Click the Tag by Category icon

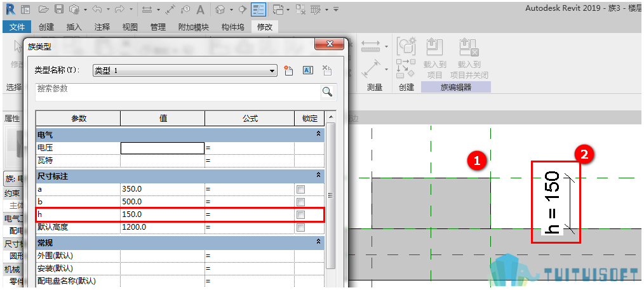point(185,9)
